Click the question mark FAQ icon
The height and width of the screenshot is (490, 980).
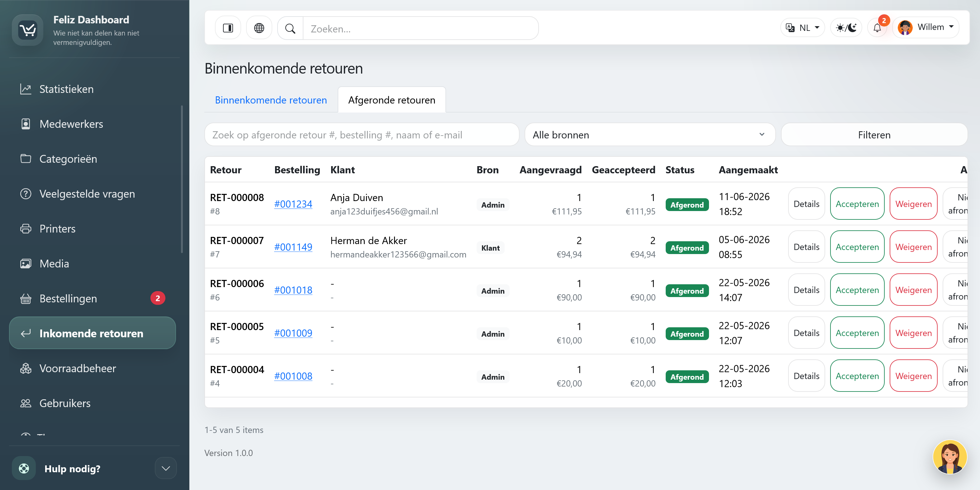pyautogui.click(x=26, y=194)
